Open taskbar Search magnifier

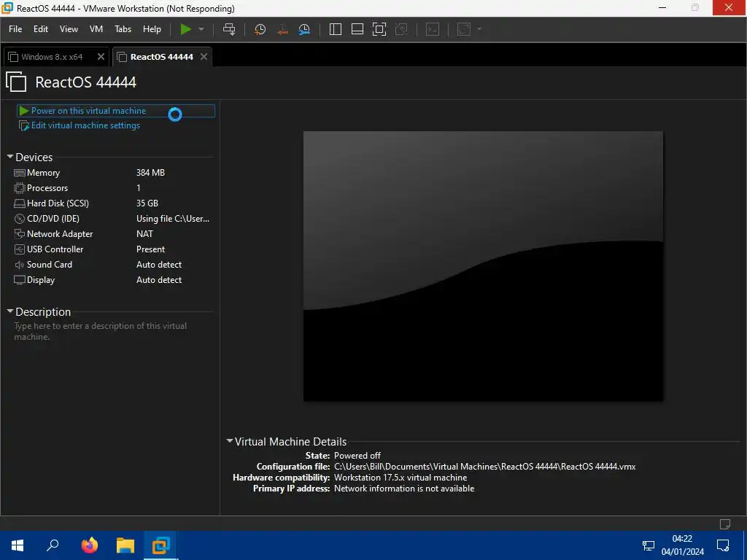(x=53, y=545)
